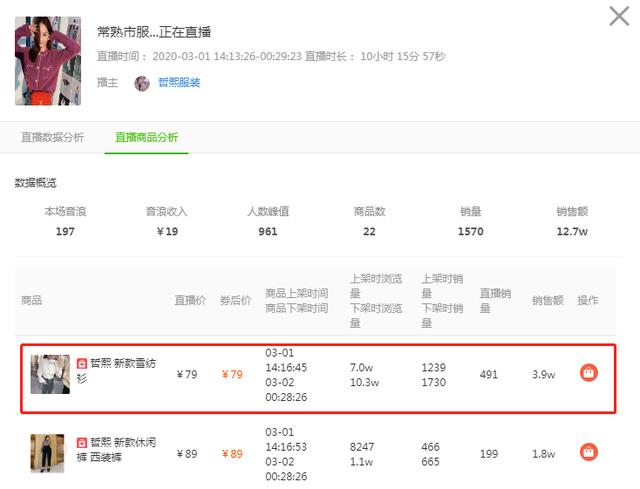The image size is (640, 489).
Task: Open shopping bag action for 新款雪纺衫
Action: pos(589,373)
